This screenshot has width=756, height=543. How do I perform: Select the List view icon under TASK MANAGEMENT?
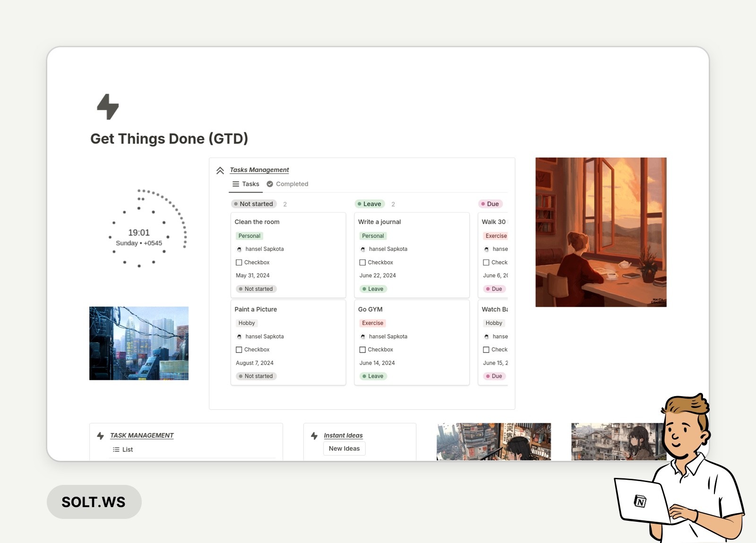coord(116,450)
